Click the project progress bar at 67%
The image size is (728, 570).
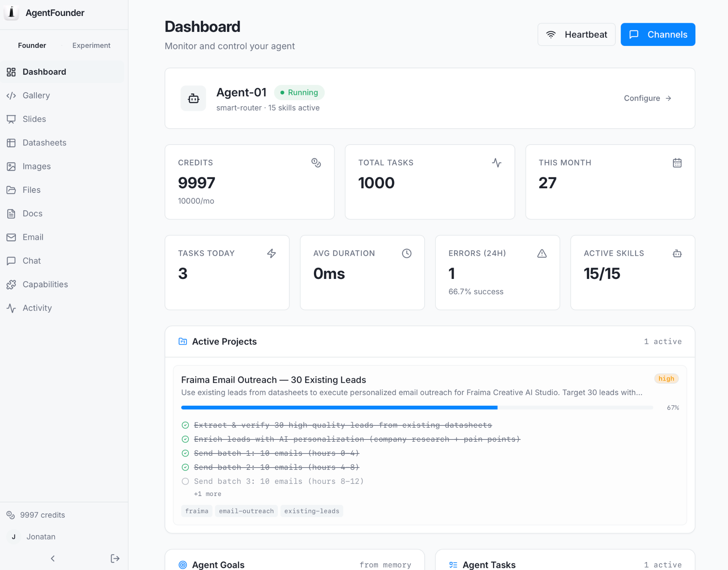coord(417,408)
